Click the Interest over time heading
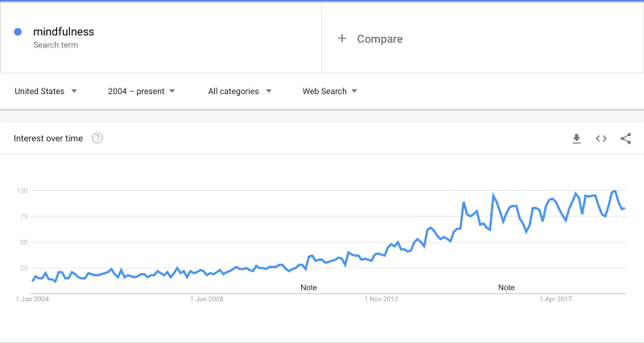The image size is (644, 343). 48,138
